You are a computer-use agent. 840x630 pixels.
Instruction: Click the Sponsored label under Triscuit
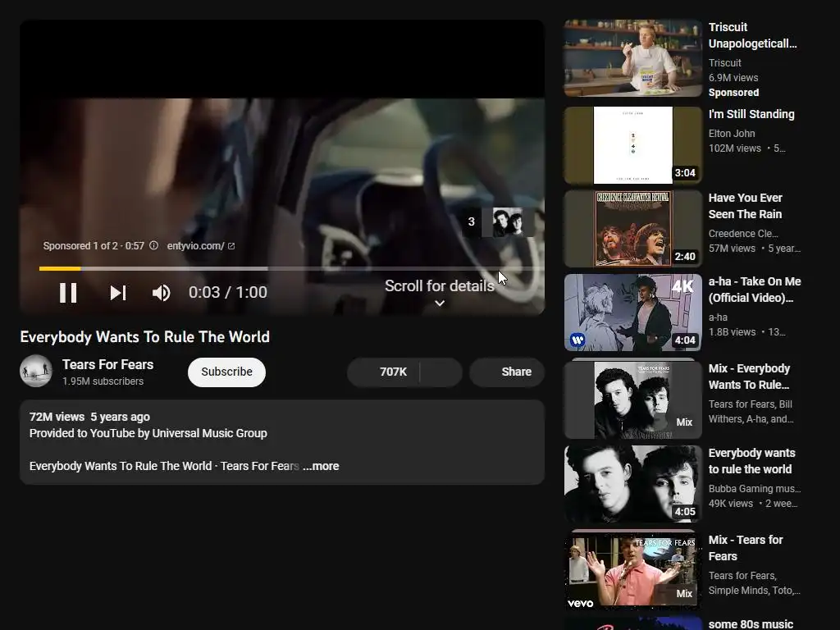tap(733, 93)
